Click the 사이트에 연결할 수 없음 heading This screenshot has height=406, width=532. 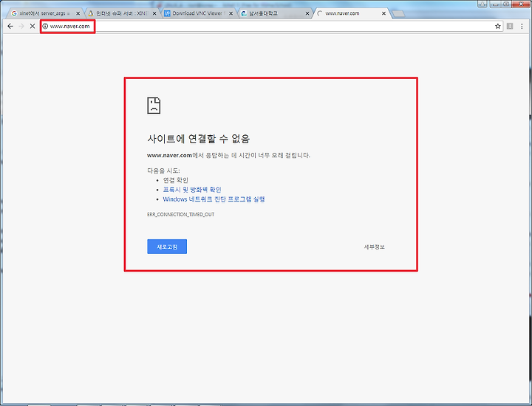[199, 139]
